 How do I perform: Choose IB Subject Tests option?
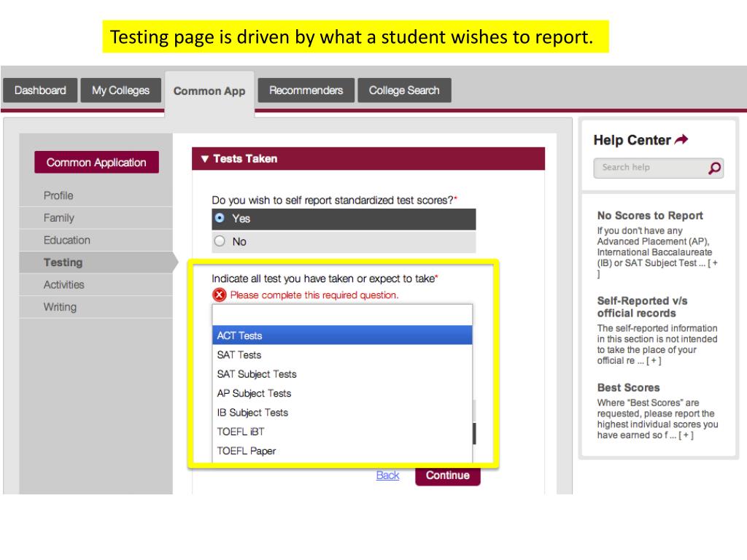point(342,413)
